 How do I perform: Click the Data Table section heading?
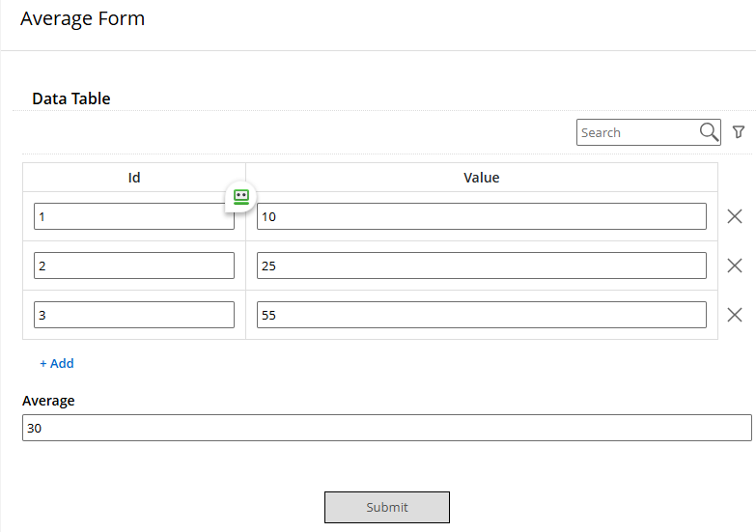pyautogui.click(x=71, y=98)
